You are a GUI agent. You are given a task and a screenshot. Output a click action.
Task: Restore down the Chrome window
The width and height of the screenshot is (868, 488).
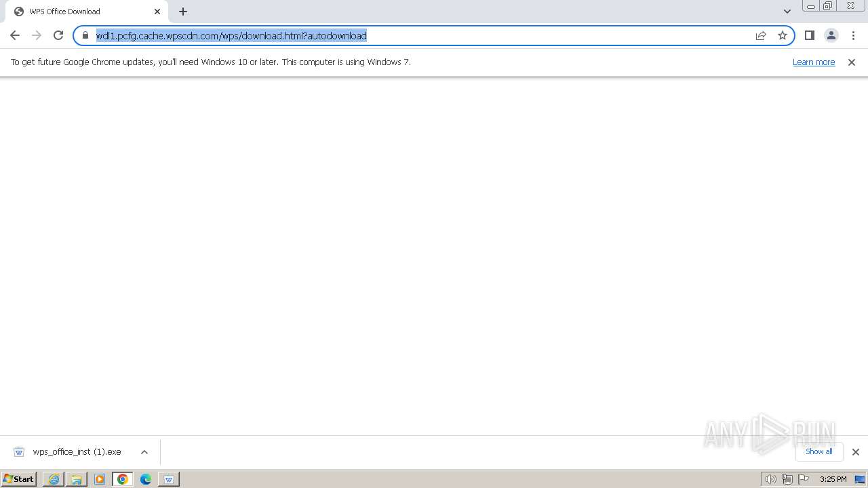tap(827, 6)
